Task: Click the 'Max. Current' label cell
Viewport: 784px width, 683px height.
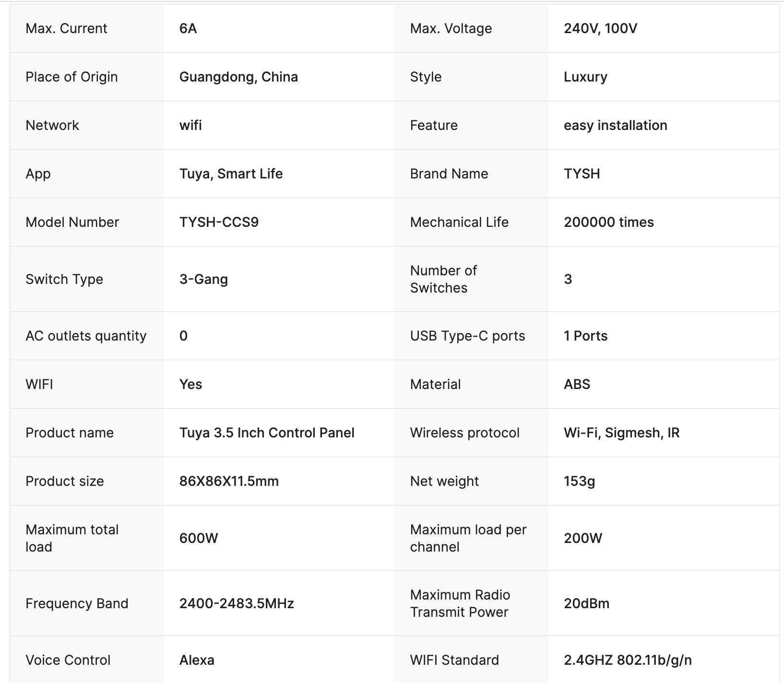Action: (66, 28)
